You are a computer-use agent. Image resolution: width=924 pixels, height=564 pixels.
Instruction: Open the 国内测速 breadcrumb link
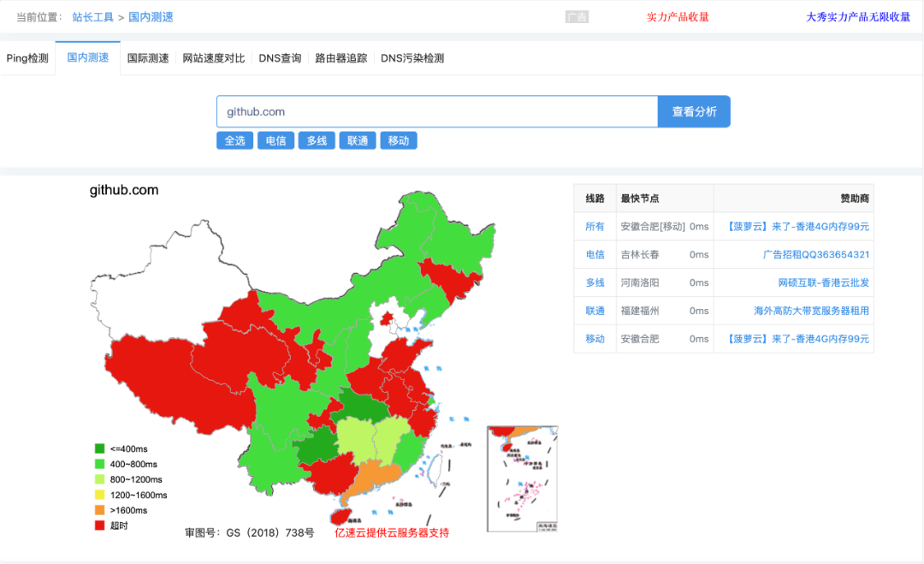(151, 17)
